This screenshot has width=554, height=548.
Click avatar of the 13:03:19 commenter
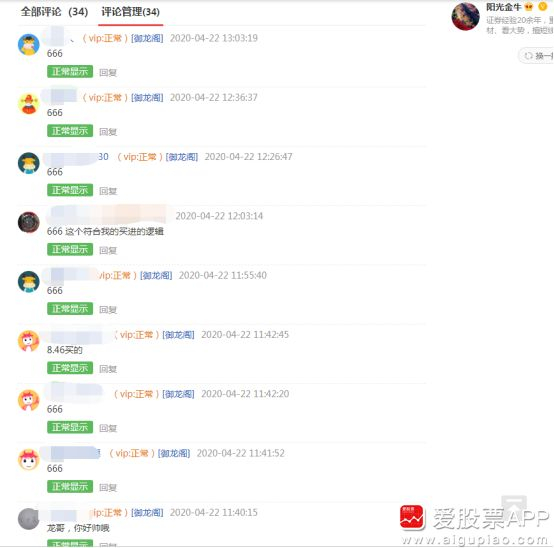coord(29,45)
